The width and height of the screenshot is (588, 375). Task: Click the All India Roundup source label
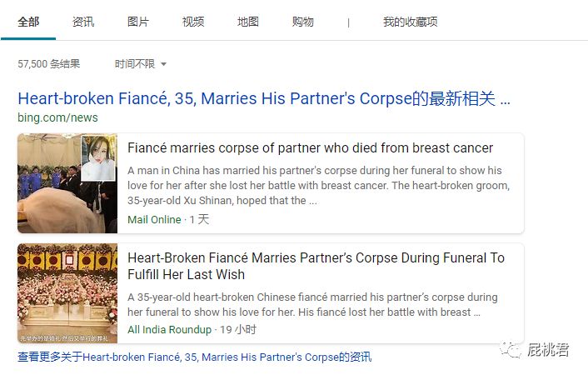click(170, 329)
